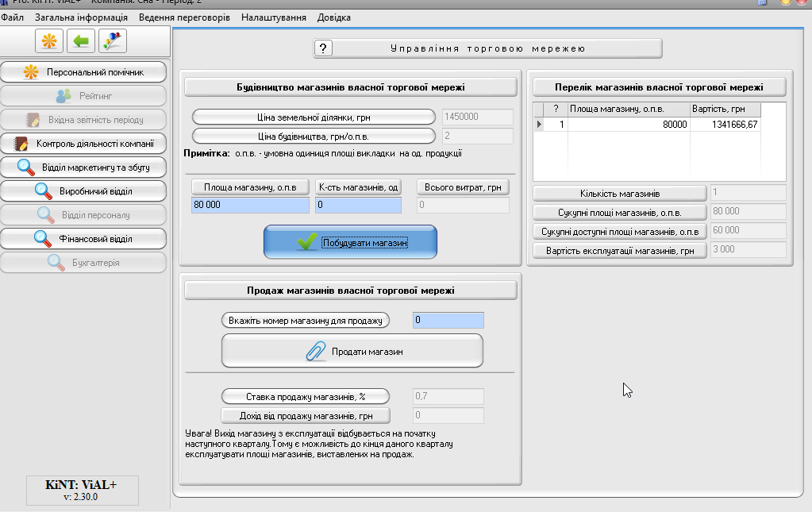Click the green back arrow icon

81,41
